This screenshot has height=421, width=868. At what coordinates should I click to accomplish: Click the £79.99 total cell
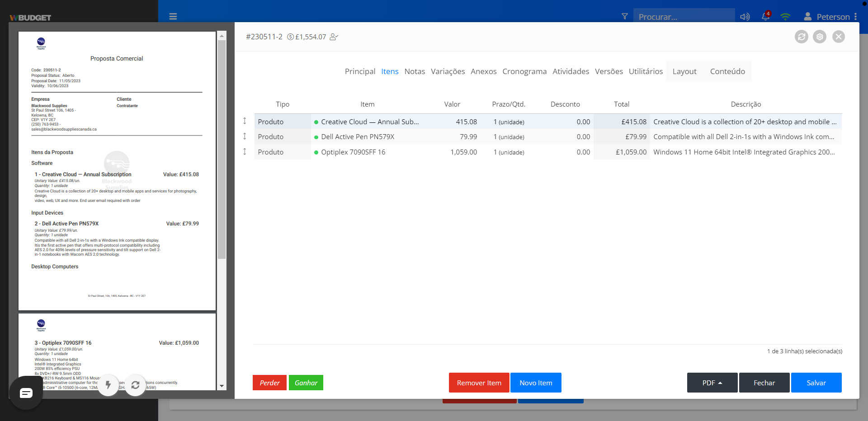click(622, 137)
